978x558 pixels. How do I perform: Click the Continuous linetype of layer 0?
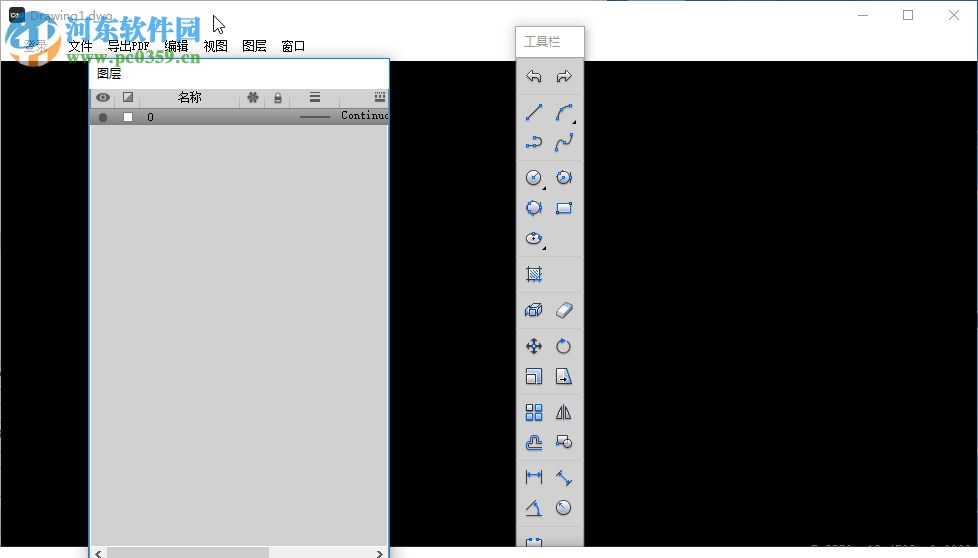(364, 115)
